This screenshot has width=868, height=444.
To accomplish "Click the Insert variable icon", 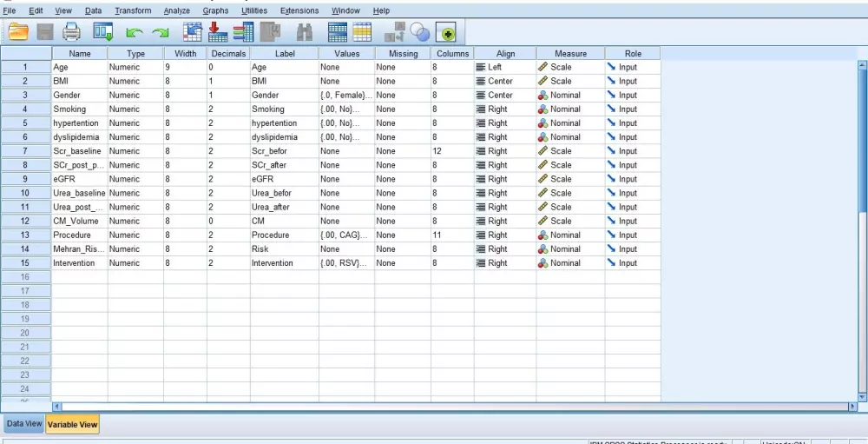I will pyautogui.click(x=362, y=32).
